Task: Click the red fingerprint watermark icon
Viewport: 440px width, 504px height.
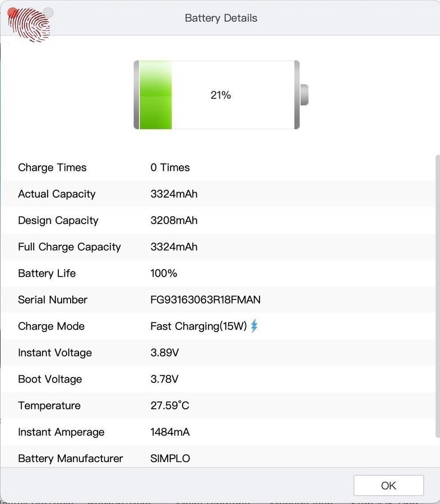Action: pyautogui.click(x=29, y=25)
